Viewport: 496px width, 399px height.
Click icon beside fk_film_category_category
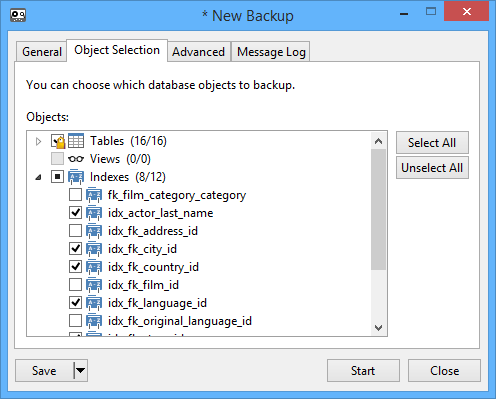94,195
